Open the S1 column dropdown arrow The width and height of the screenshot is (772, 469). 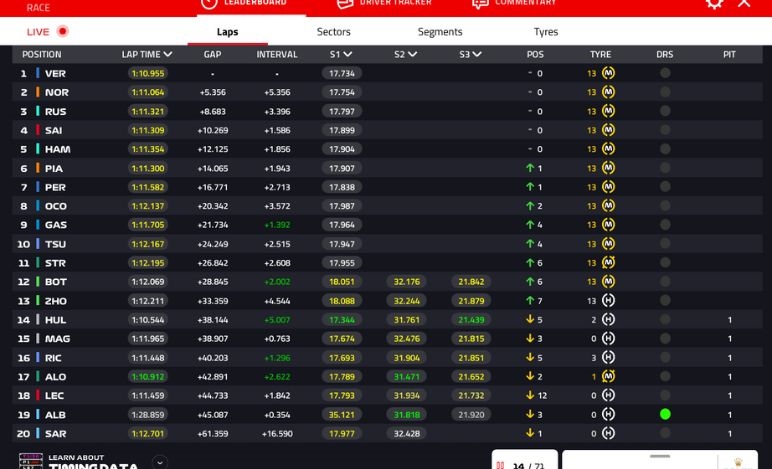coord(348,54)
